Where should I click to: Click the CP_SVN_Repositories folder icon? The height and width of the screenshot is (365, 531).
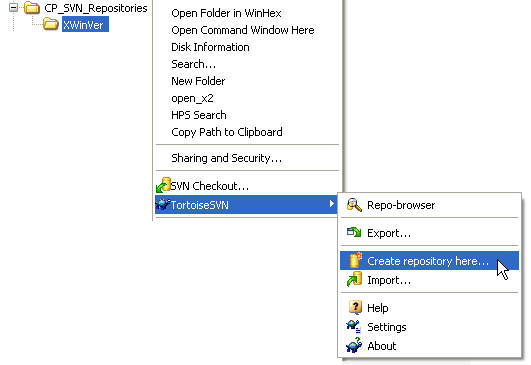[x=32, y=7]
